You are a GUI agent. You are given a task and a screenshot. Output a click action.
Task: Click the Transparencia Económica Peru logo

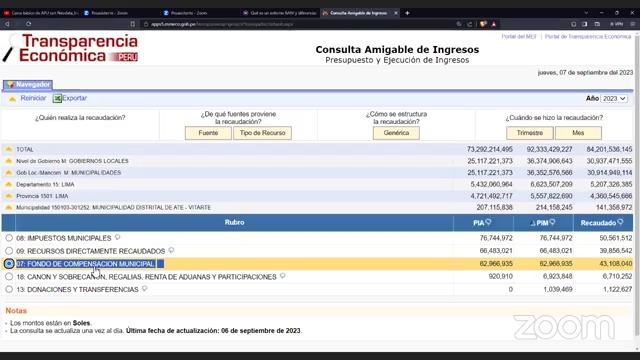pyautogui.click(x=71, y=48)
